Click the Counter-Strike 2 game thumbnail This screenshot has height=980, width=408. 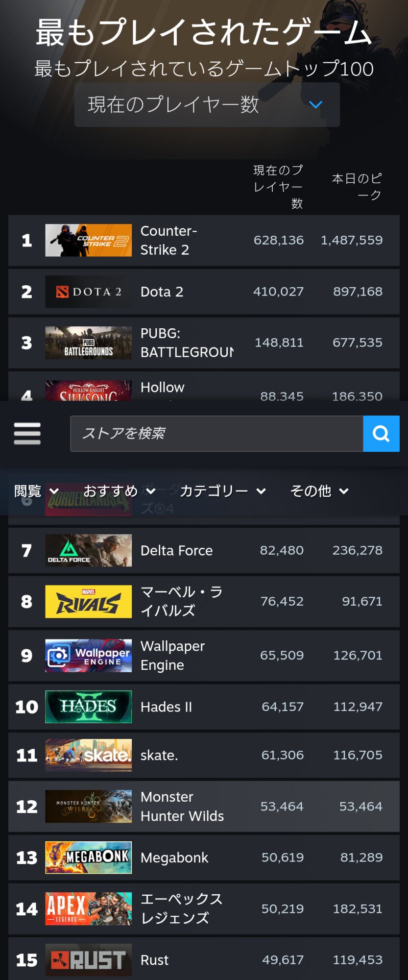(88, 240)
